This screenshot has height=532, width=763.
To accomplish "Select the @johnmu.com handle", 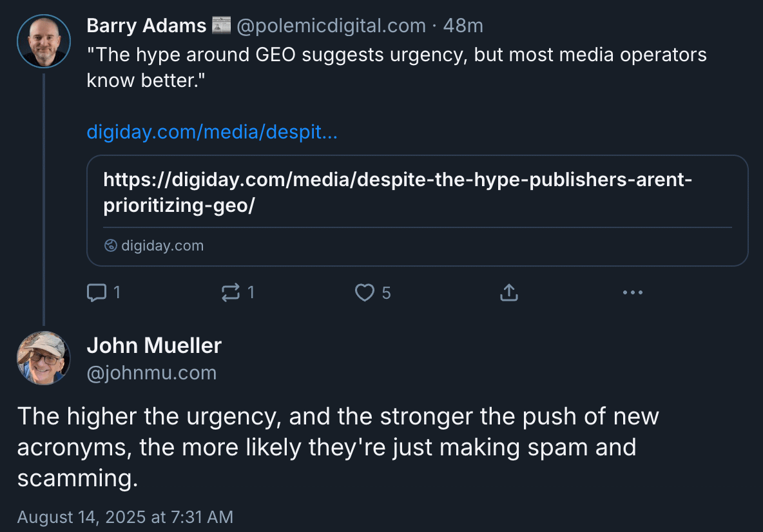I will (x=152, y=372).
